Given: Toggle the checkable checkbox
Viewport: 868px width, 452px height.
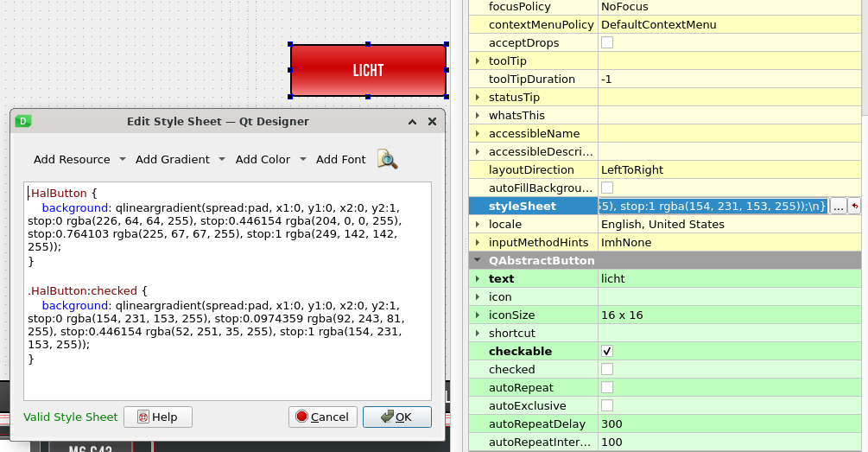Looking at the screenshot, I should tap(607, 351).
